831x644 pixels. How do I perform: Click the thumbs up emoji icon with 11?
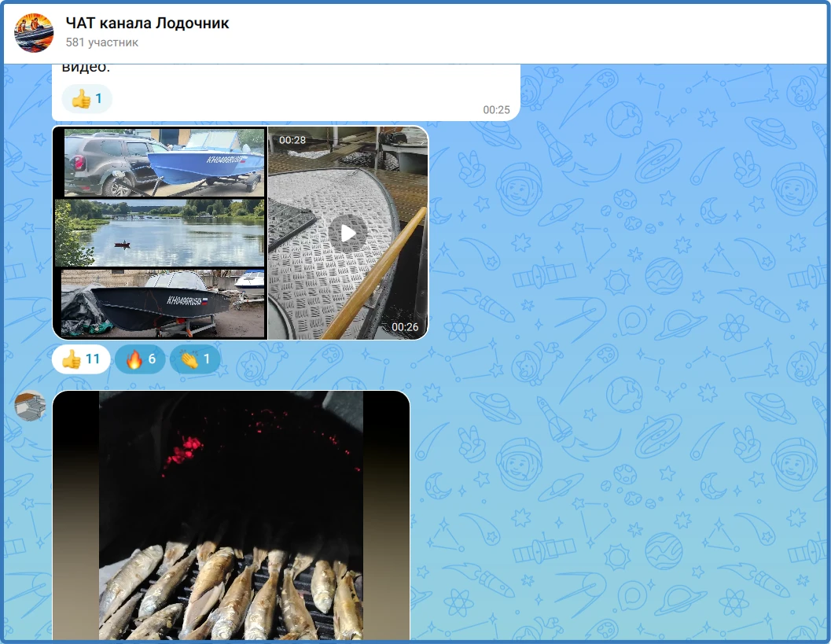click(72, 359)
